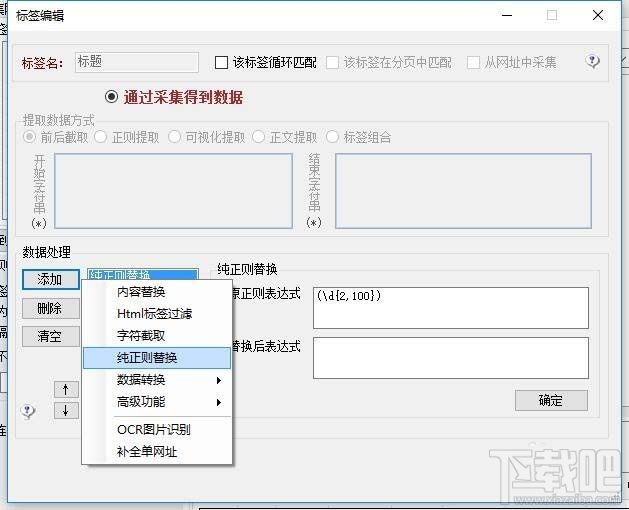Click the 替换后表达式 input box

pyautogui.click(x=451, y=358)
